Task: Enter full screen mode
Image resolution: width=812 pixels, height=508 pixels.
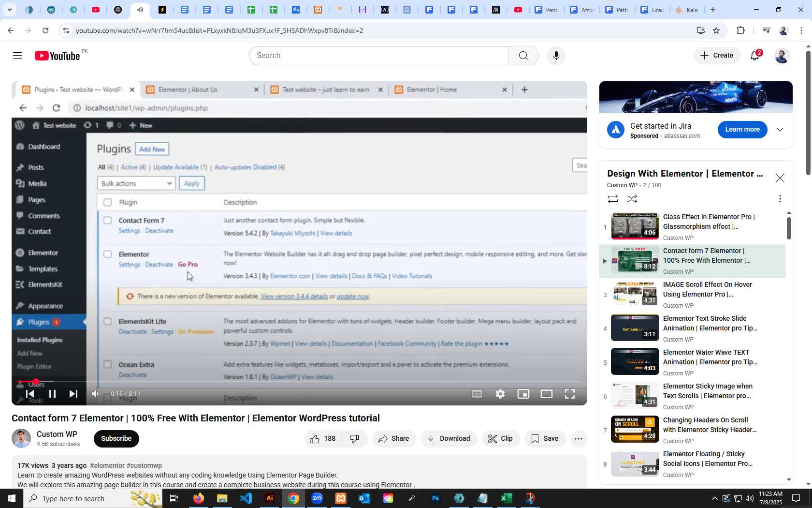Action: [570, 394]
